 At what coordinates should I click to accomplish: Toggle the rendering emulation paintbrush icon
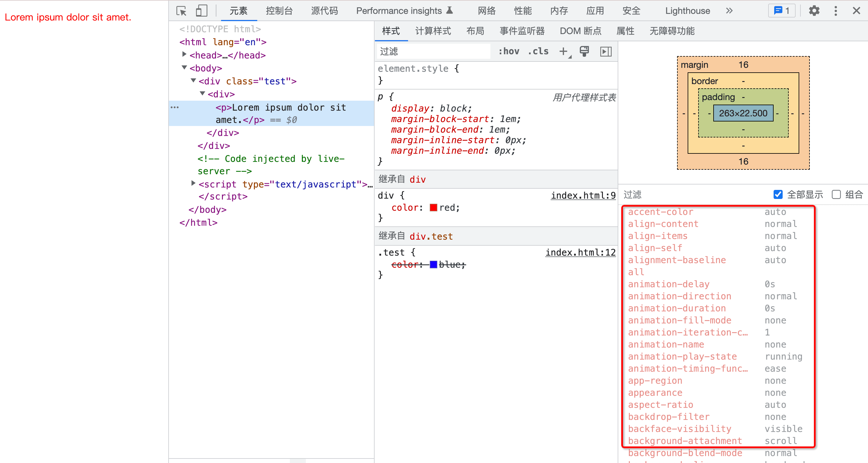(584, 52)
